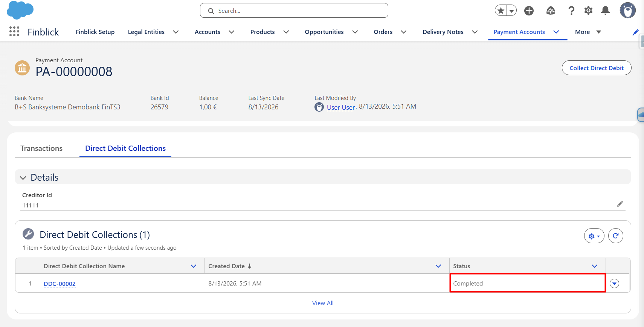Image resolution: width=644 pixels, height=327 pixels.
Task: Open the Trailhead guidance icon
Action: point(551,11)
